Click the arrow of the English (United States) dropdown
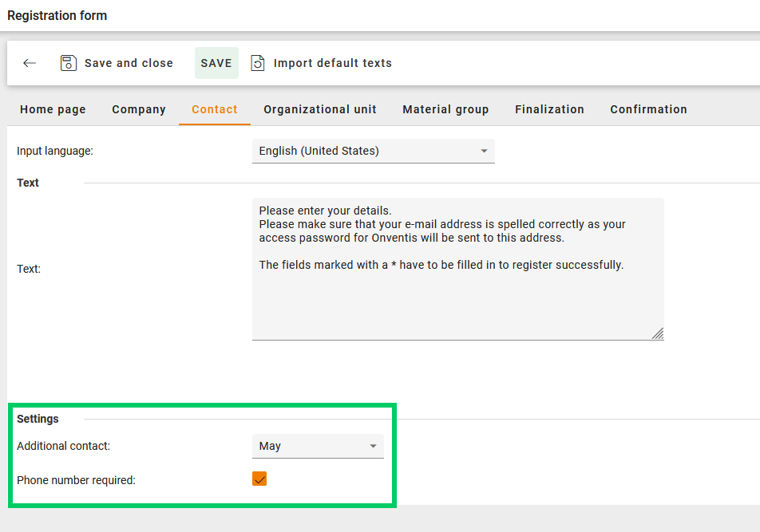Image resolution: width=760 pixels, height=532 pixels. click(x=484, y=151)
